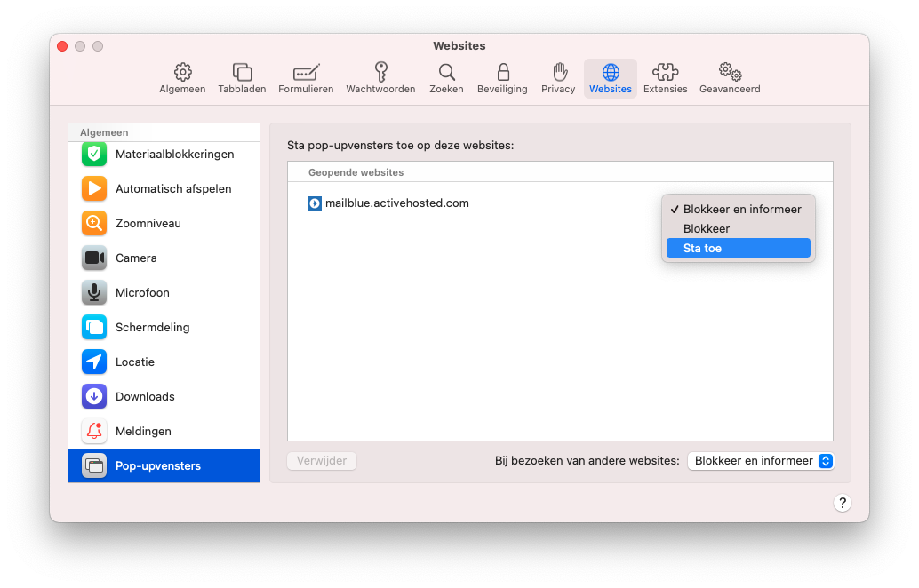Close the Websites preferences window
Image resolution: width=919 pixels, height=588 pixels.
(x=62, y=45)
